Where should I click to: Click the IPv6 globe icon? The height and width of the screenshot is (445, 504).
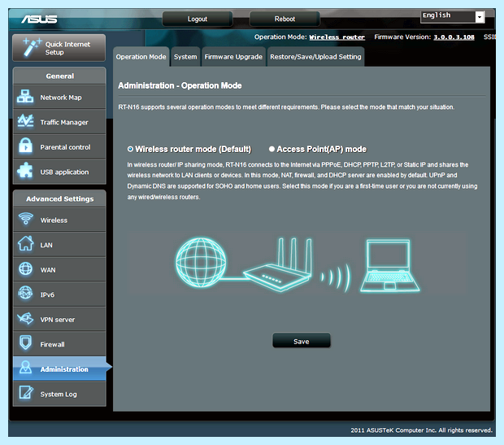pyautogui.click(x=25, y=293)
